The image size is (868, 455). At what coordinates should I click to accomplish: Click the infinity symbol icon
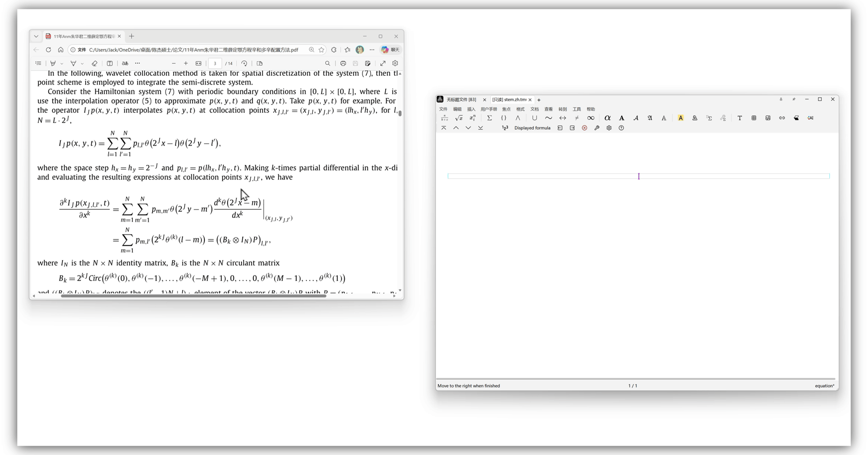tap(591, 118)
